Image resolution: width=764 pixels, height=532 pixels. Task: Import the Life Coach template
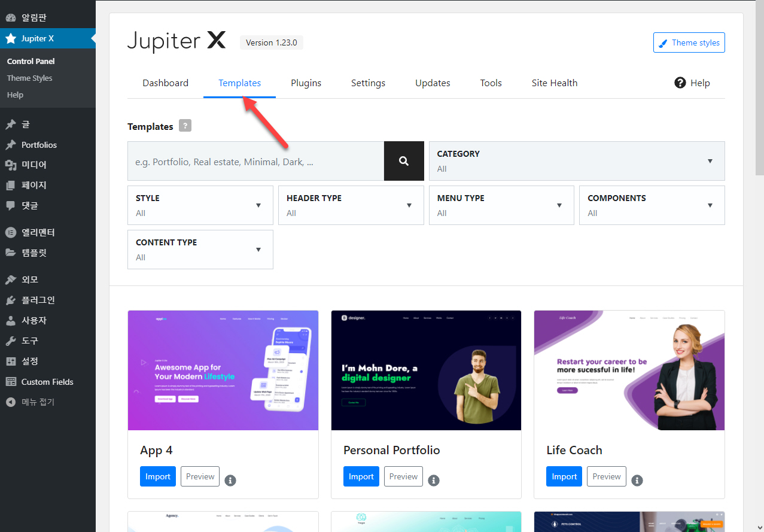(x=564, y=476)
